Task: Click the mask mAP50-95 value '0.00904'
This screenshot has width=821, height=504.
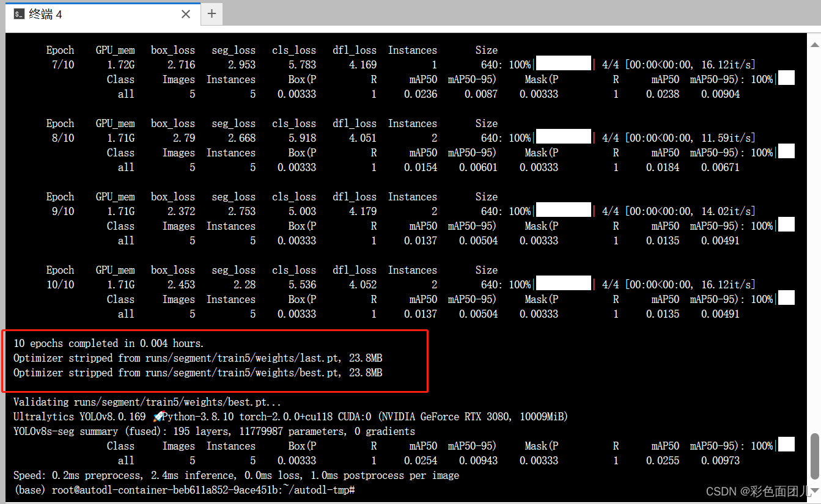Action: (x=721, y=94)
